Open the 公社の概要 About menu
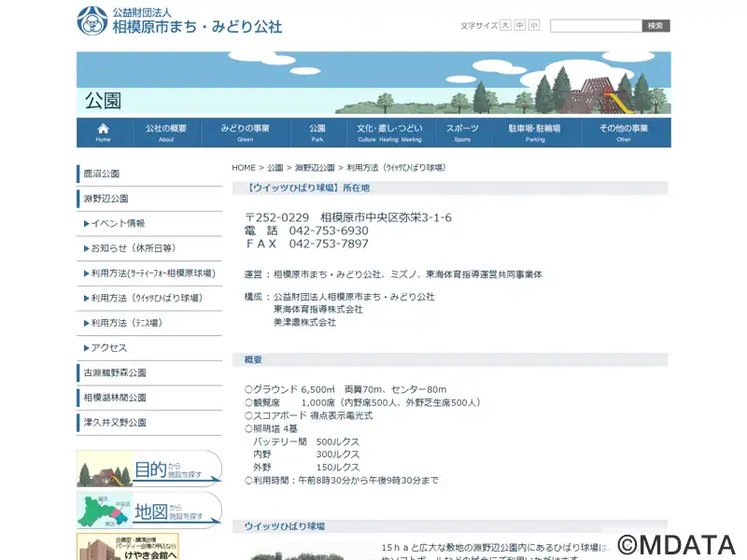This screenshot has height=560, width=747. 166,133
